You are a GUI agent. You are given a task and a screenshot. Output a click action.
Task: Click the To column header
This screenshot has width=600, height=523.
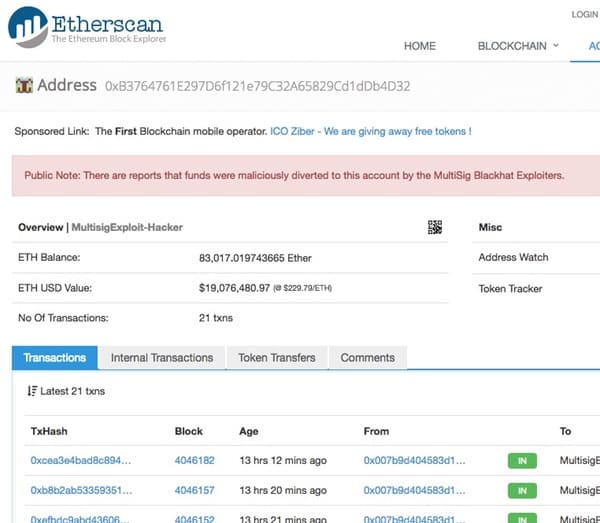[566, 431]
